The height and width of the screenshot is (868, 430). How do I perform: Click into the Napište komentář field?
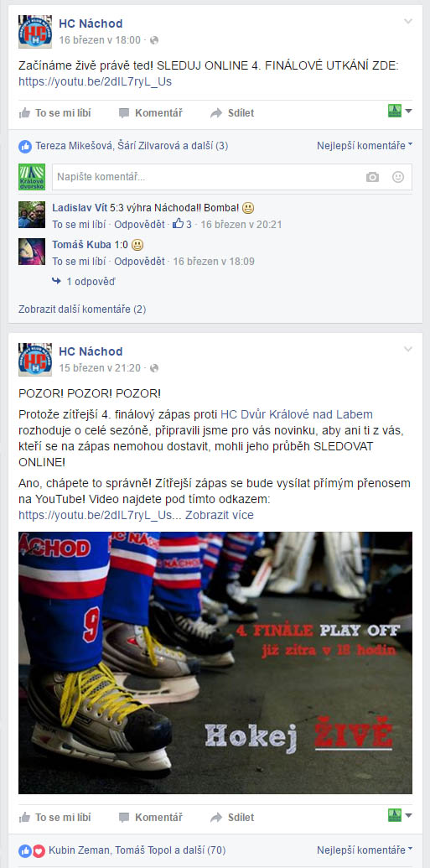coord(232,177)
